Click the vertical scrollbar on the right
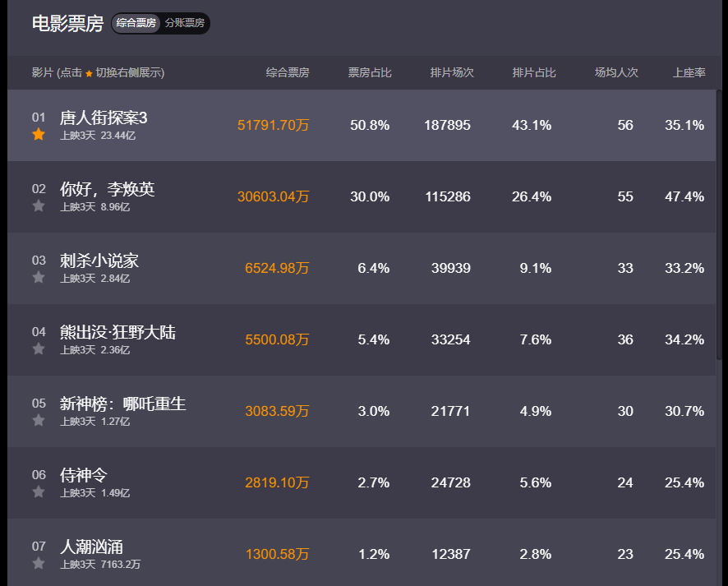 720,222
